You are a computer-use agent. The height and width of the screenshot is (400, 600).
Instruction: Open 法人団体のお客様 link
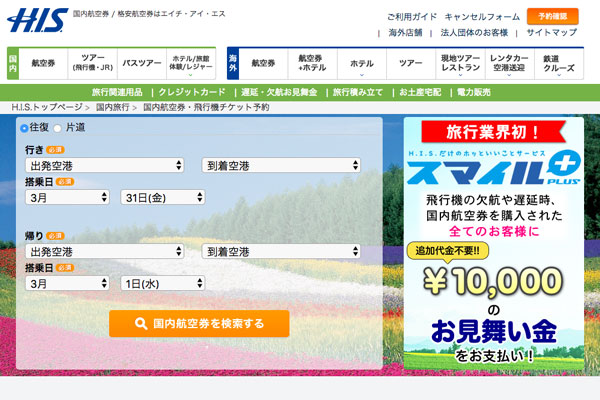tap(474, 33)
